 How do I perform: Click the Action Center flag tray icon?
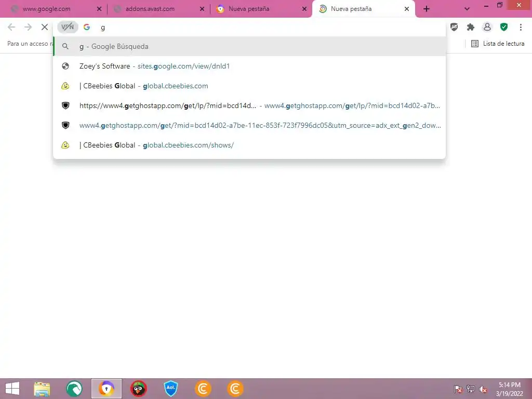(x=458, y=389)
